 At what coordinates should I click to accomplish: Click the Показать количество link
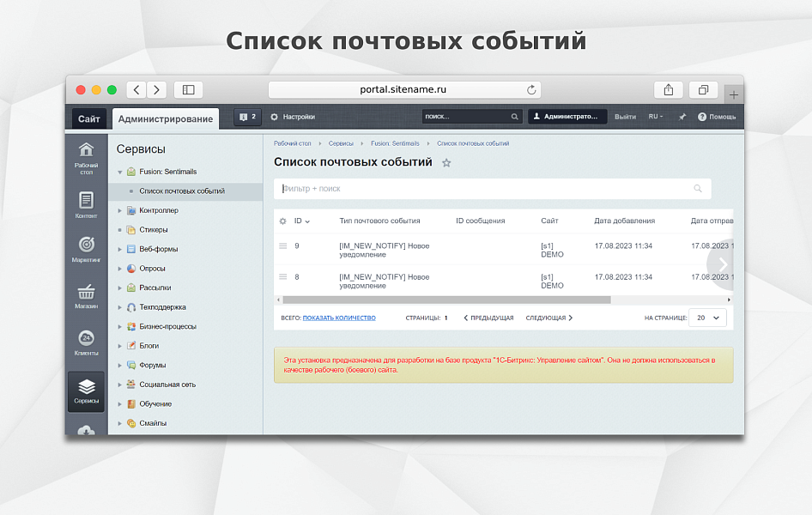click(339, 318)
